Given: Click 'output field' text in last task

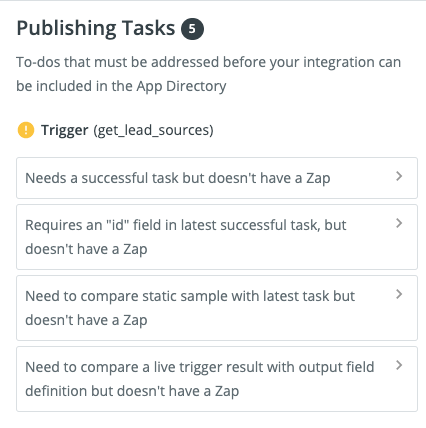Looking at the screenshot, I should click(336, 367).
